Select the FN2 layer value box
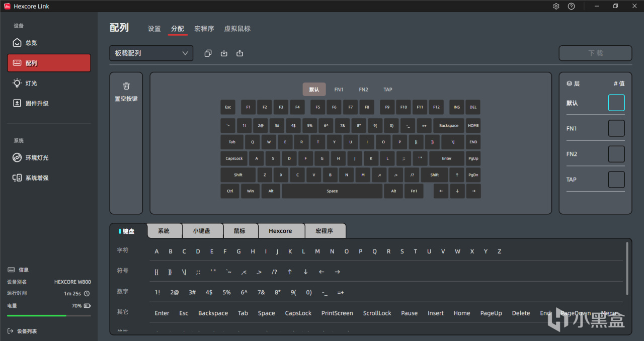Image resolution: width=644 pixels, height=341 pixels. pyautogui.click(x=616, y=154)
